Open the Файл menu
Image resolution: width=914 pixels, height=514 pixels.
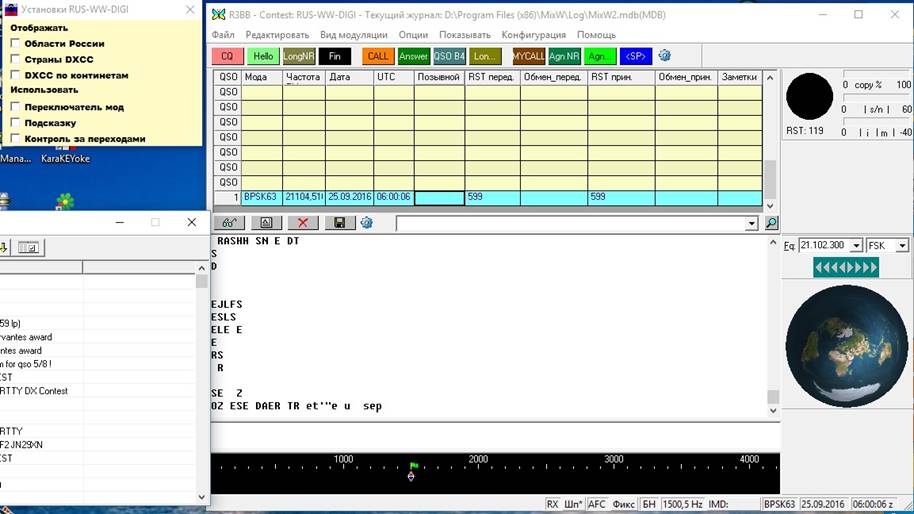point(223,35)
